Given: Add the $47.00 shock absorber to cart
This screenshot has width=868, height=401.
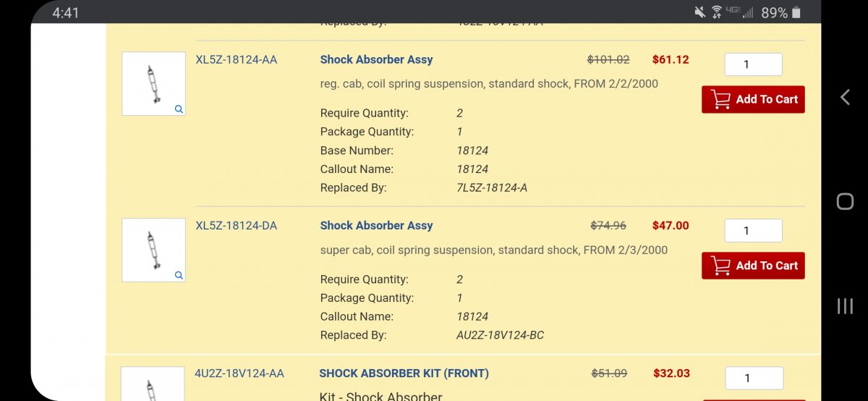Looking at the screenshot, I should click(x=753, y=266).
